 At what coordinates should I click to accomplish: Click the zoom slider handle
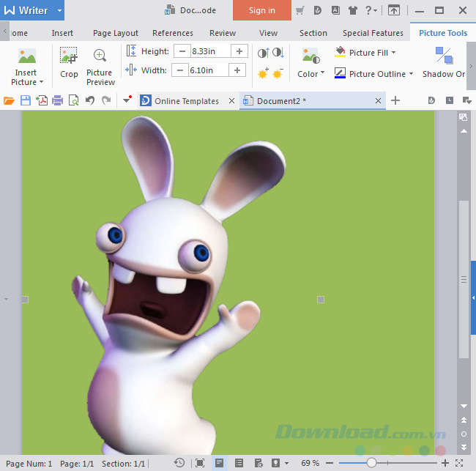click(x=371, y=463)
